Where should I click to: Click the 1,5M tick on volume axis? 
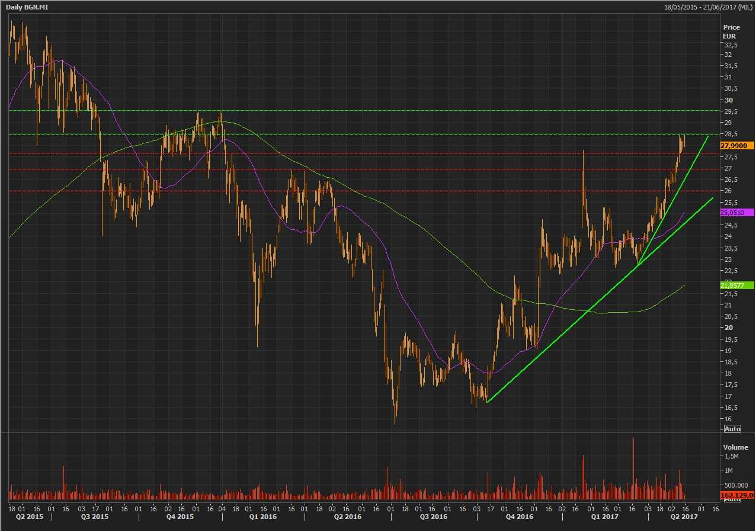click(x=730, y=456)
